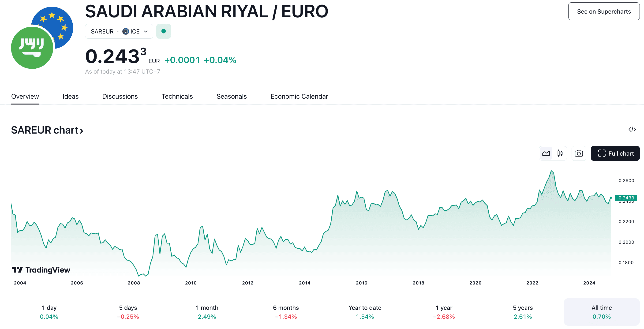Click the As of today timestamp text
Image resolution: width=644 pixels, height=329 pixels.
(123, 71)
